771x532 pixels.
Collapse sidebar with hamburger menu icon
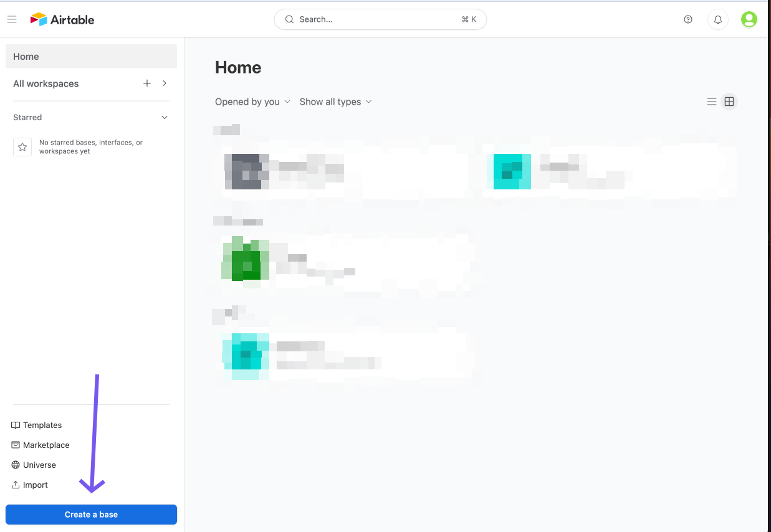coord(12,20)
